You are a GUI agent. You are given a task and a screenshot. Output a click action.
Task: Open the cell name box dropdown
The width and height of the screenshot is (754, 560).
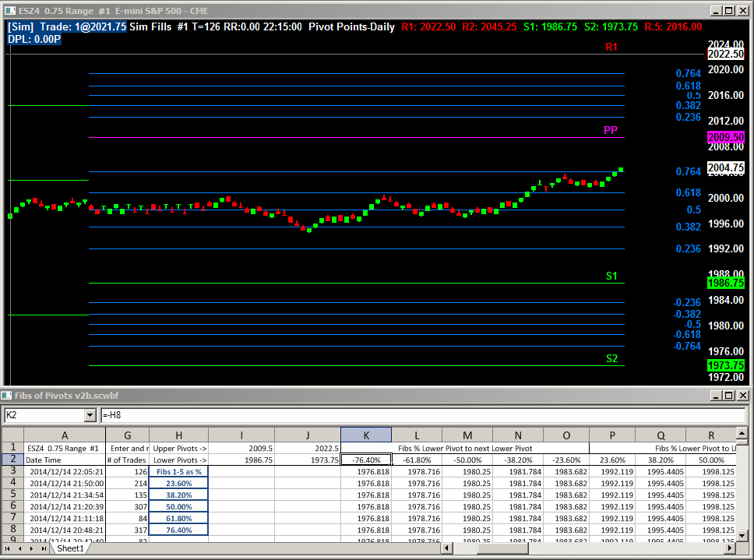coord(89,416)
